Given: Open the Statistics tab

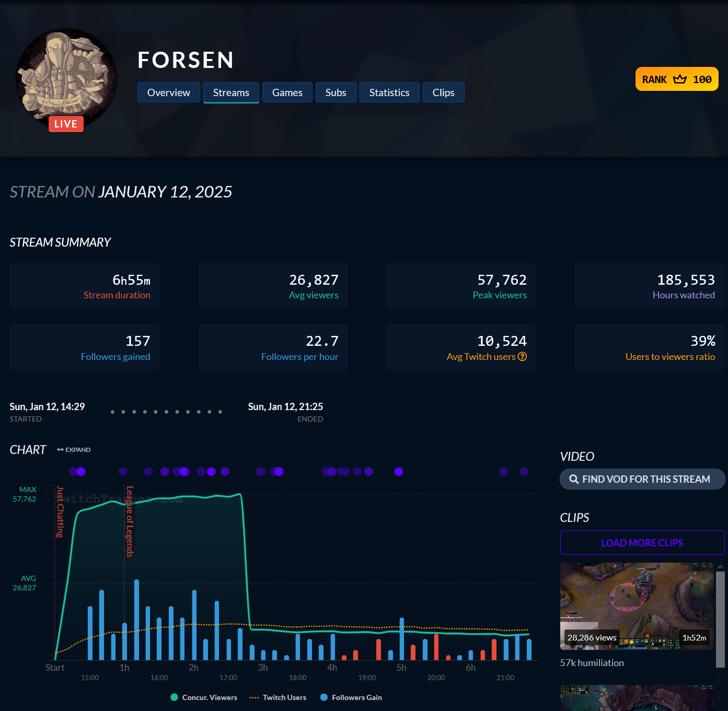Looking at the screenshot, I should (389, 92).
